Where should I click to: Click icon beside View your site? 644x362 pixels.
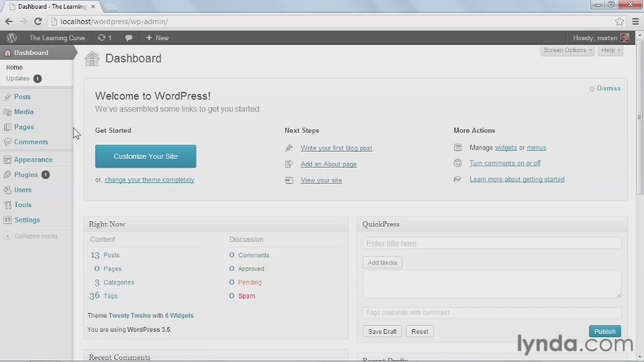tap(289, 180)
